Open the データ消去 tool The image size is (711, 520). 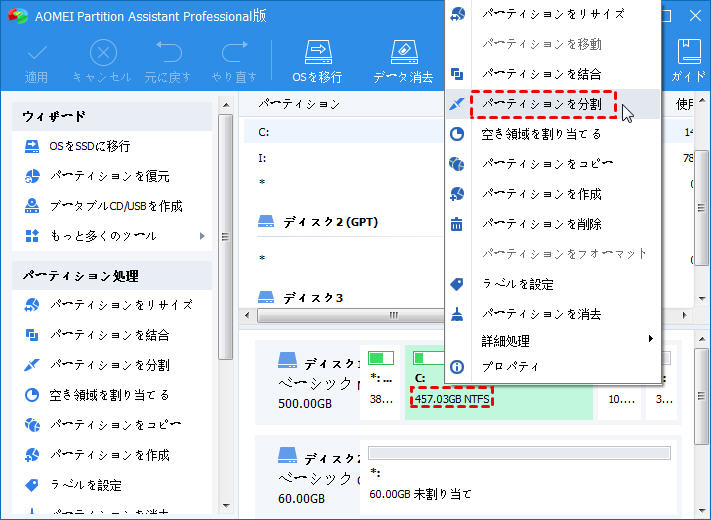[403, 62]
